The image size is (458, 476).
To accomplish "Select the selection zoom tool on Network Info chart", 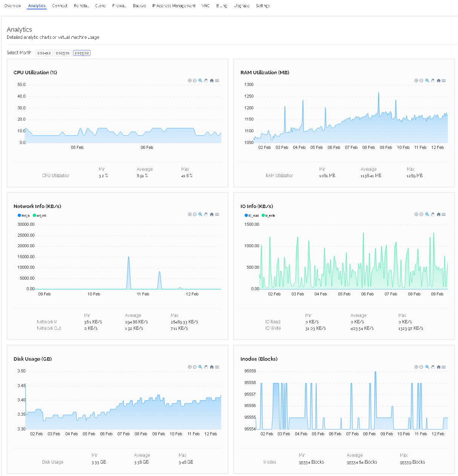I will [x=201, y=214].
